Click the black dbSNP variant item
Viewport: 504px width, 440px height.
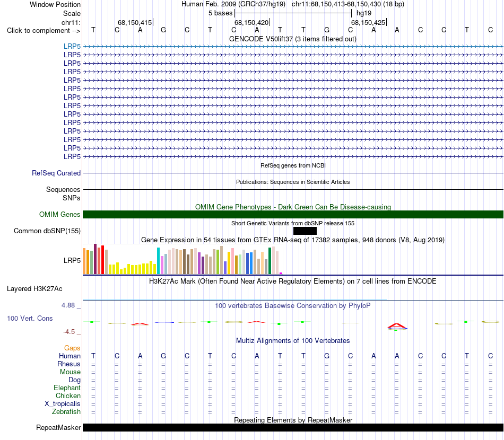305,231
